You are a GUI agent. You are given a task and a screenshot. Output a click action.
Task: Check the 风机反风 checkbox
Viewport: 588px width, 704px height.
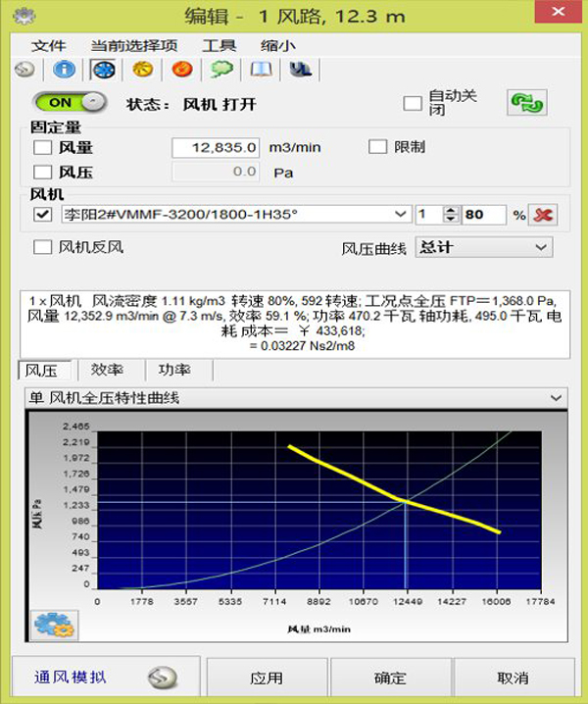pos(43,247)
